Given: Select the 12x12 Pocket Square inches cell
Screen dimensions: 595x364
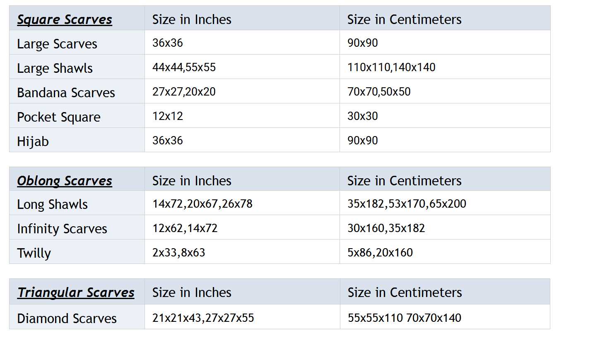Looking at the screenshot, I should coord(168,116).
